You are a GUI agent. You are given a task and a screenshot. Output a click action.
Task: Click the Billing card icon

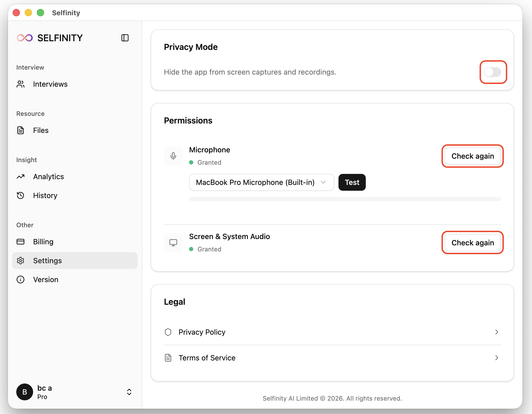pyautogui.click(x=20, y=242)
